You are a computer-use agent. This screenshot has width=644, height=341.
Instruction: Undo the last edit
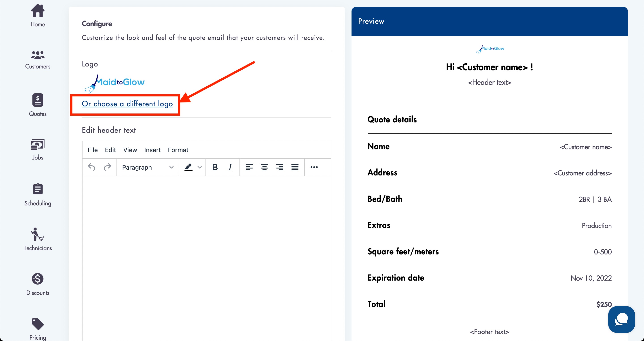91,167
